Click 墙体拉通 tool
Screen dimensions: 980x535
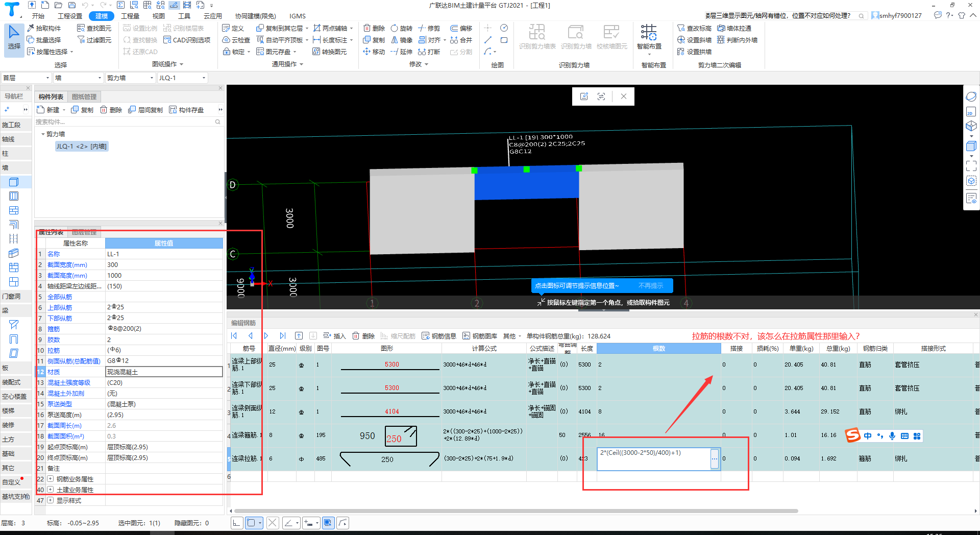[734, 28]
